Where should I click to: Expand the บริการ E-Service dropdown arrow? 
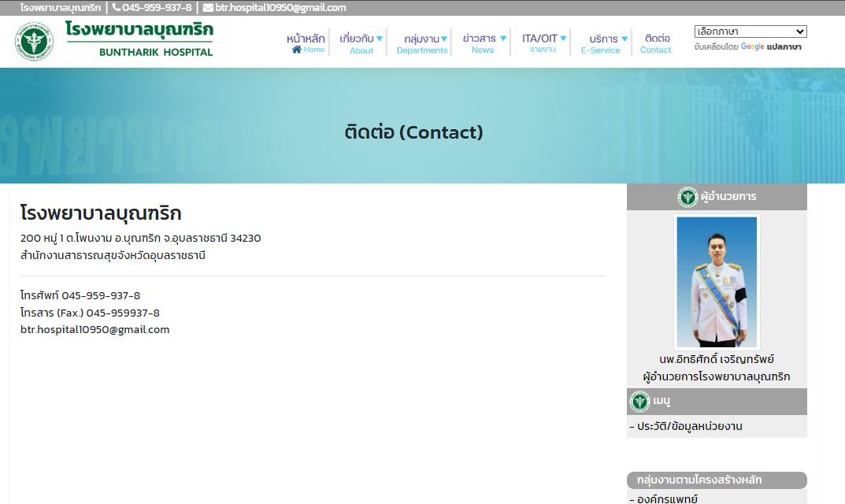[624, 39]
